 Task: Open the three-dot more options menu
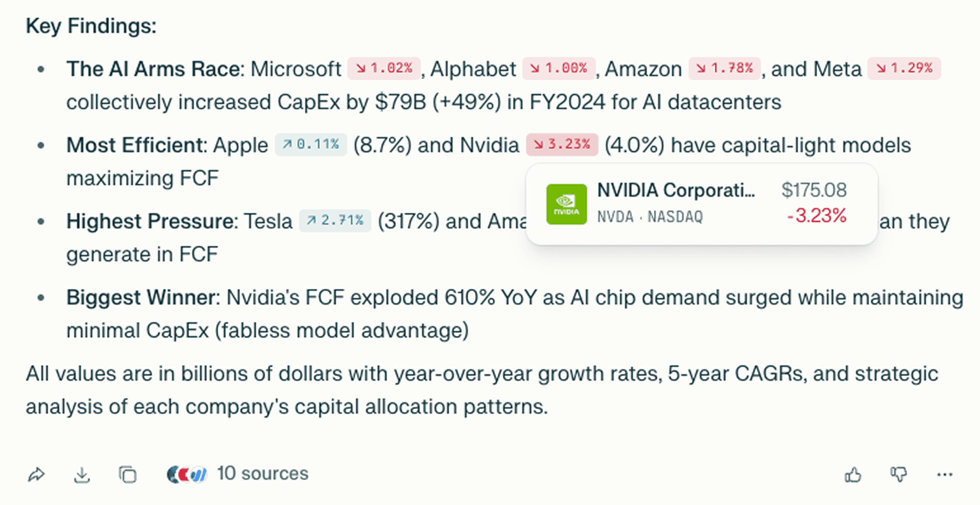tap(945, 475)
